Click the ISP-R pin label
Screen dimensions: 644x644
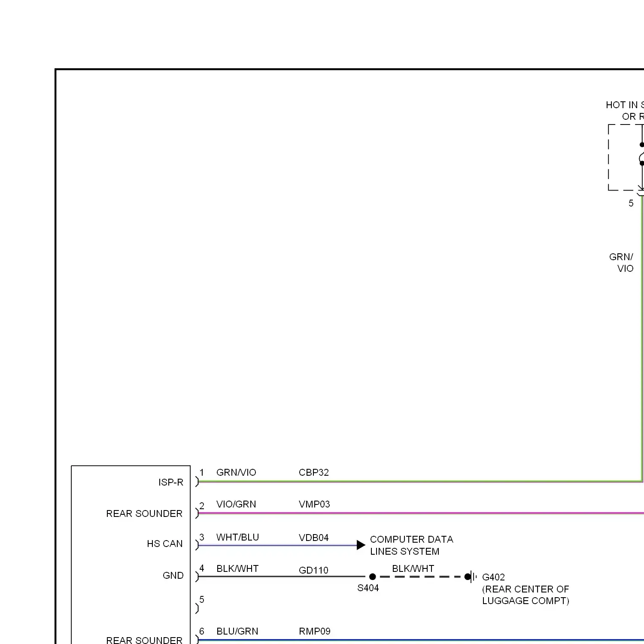[x=170, y=482]
